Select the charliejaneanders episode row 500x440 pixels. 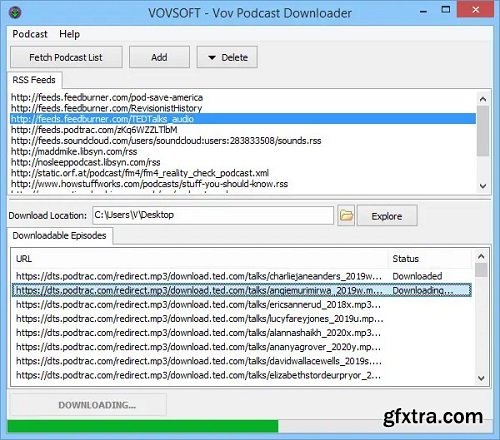pos(242,276)
